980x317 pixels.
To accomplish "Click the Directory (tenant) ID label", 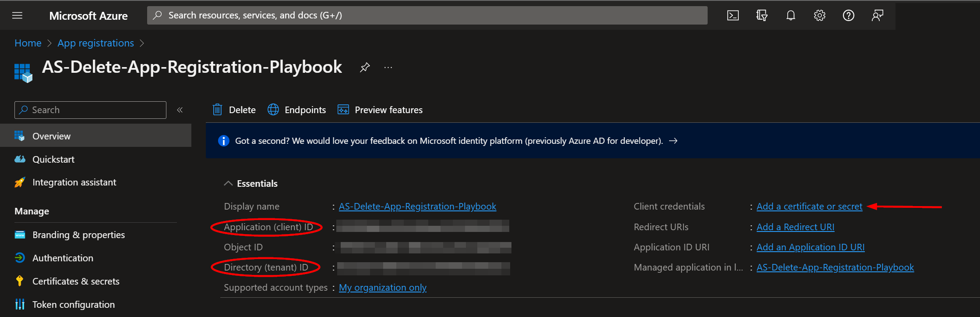I will point(266,267).
